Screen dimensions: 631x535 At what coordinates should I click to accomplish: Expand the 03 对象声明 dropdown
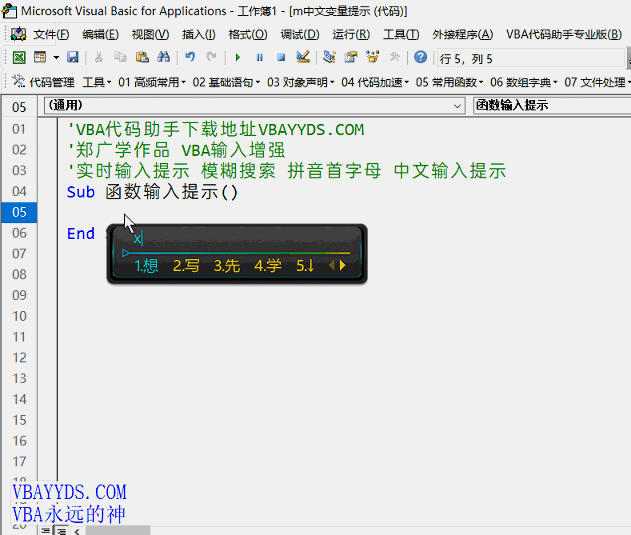301,82
